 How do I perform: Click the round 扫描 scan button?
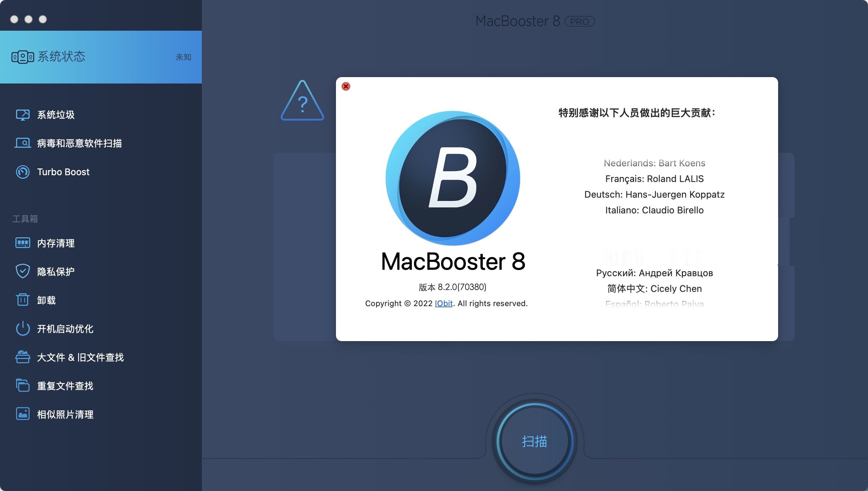click(x=535, y=441)
